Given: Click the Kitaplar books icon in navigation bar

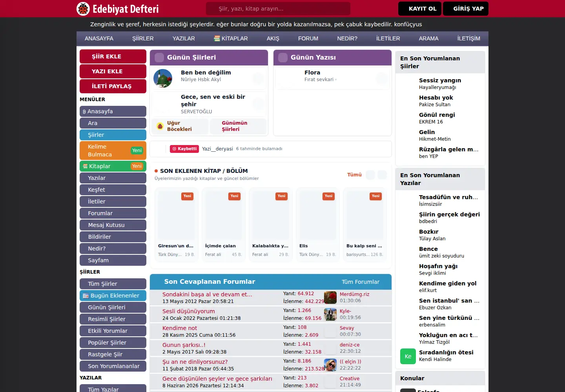Looking at the screenshot, I should [x=217, y=38].
